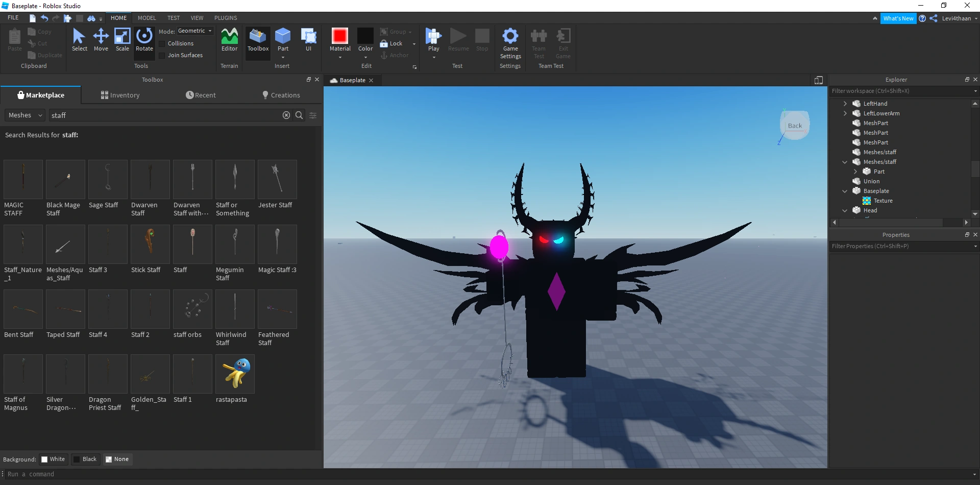Activate the Rotate tool
Viewport: 980px width, 485px height.
point(144,39)
